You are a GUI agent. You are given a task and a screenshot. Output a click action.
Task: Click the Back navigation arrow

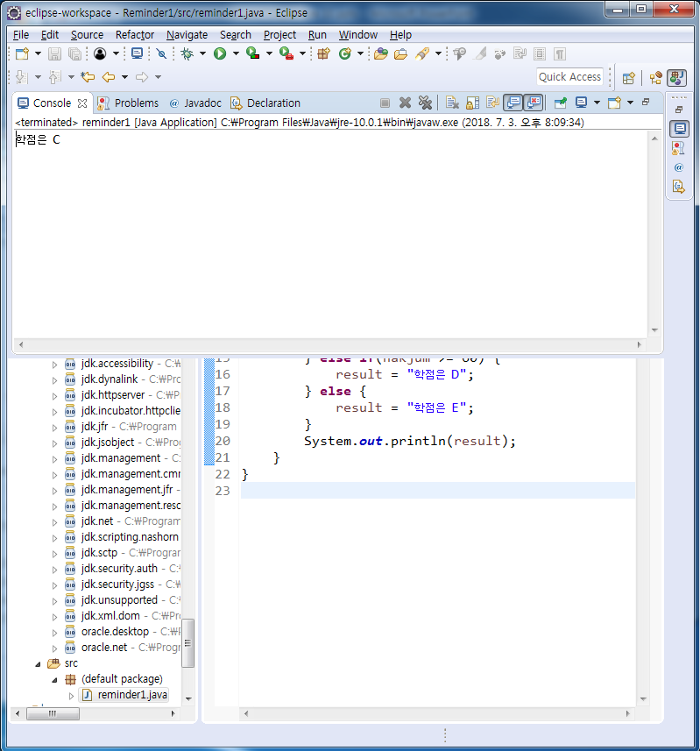(109, 76)
